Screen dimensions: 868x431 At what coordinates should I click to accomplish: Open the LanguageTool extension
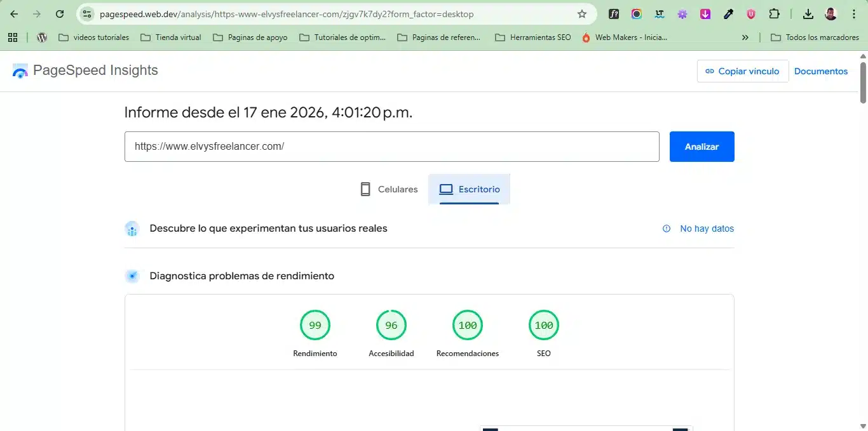tap(659, 13)
